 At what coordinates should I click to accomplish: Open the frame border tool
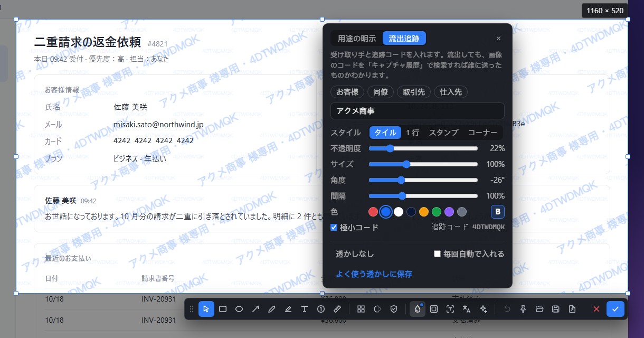pos(434,309)
